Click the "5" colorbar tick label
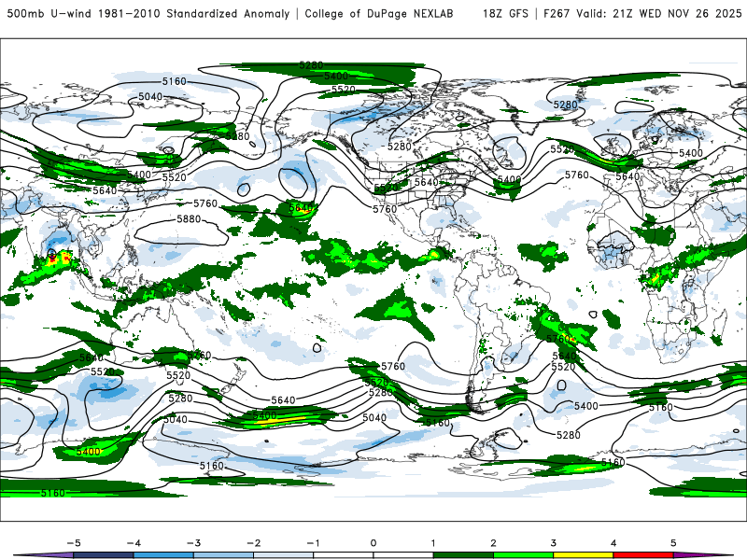 pos(673,543)
